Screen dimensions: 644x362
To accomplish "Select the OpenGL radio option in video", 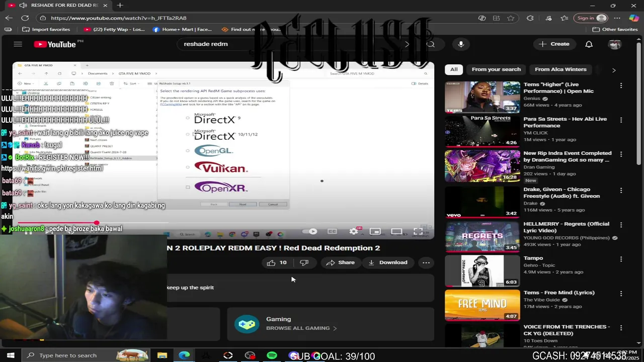I will pyautogui.click(x=188, y=151).
